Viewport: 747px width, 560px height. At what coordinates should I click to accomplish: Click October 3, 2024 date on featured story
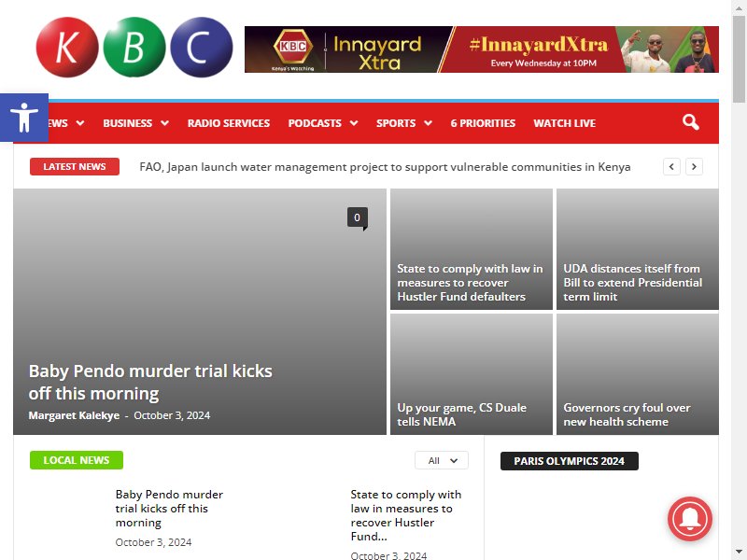pyautogui.click(x=172, y=415)
